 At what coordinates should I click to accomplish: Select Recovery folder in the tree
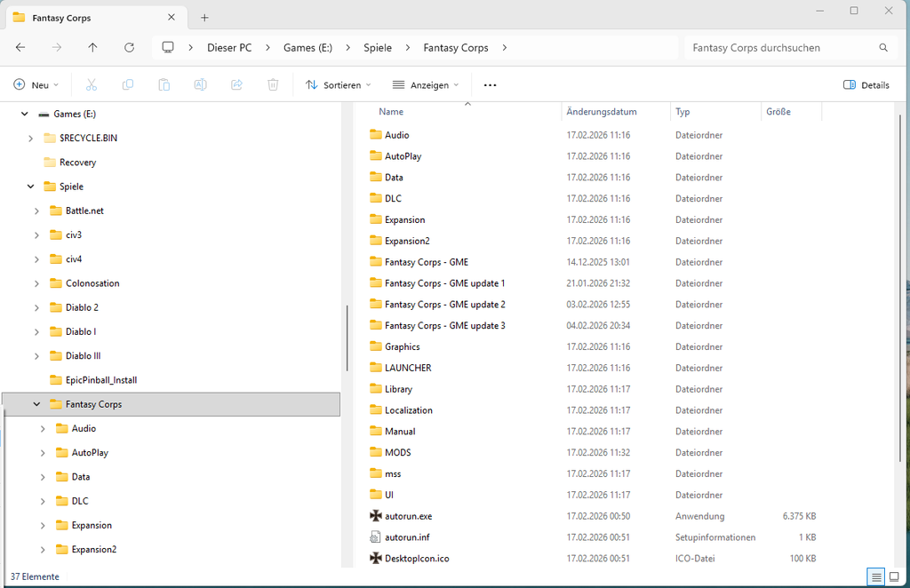(77, 163)
